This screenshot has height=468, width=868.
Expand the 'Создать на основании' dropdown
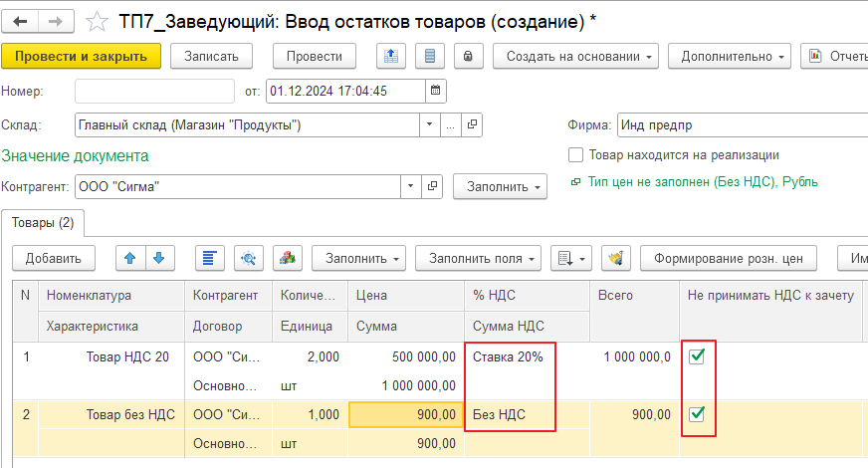coord(575,57)
